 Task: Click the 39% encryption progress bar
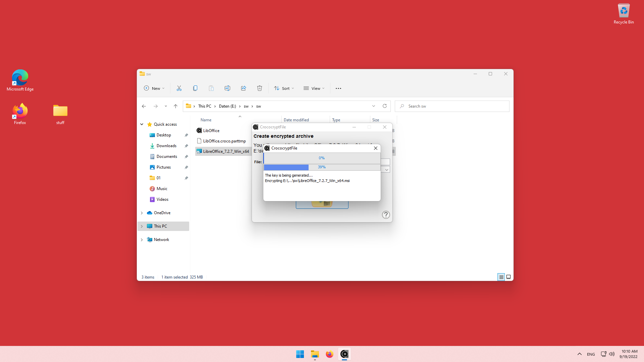(x=322, y=167)
